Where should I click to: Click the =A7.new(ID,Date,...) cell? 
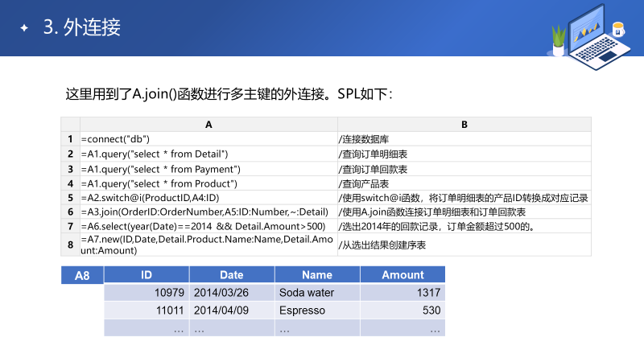208,245
